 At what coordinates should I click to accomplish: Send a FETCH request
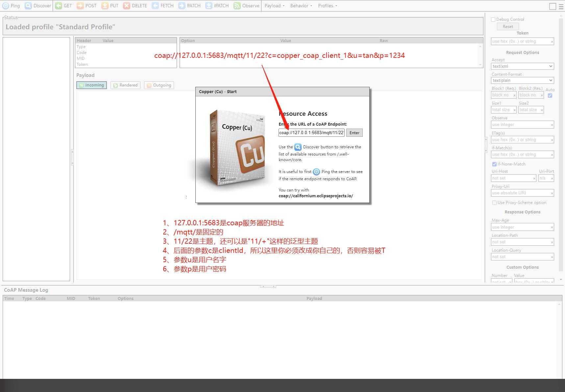(x=162, y=6)
